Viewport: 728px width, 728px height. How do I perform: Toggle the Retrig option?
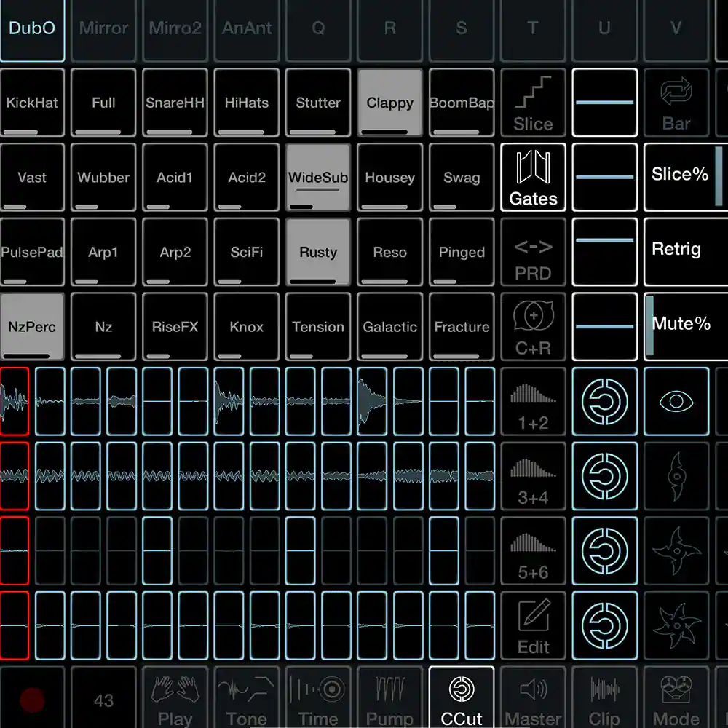(x=686, y=252)
